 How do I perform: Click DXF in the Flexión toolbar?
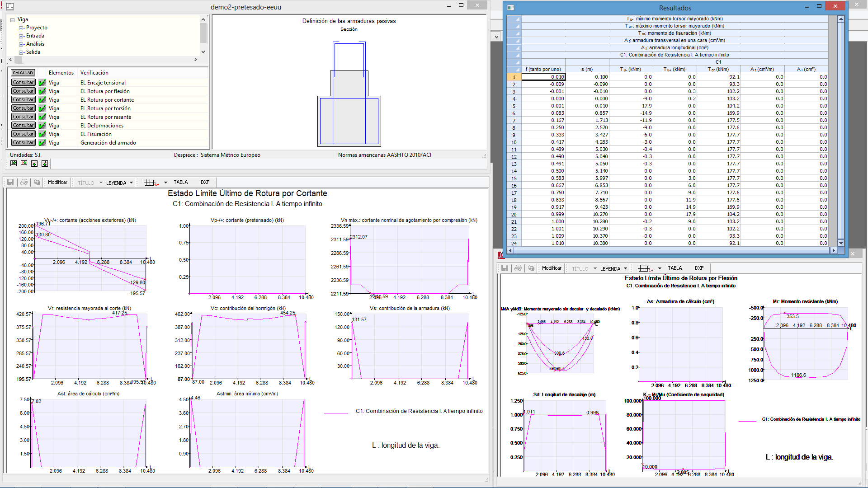click(x=699, y=268)
